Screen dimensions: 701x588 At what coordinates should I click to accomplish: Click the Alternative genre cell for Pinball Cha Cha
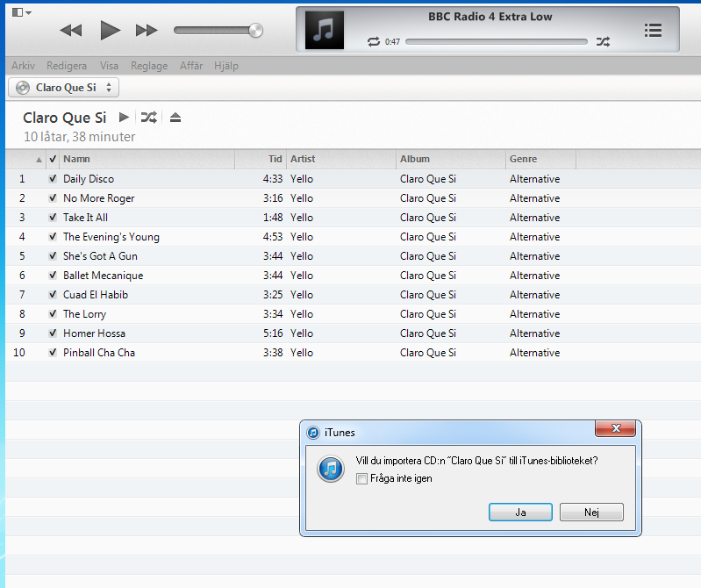(x=534, y=352)
